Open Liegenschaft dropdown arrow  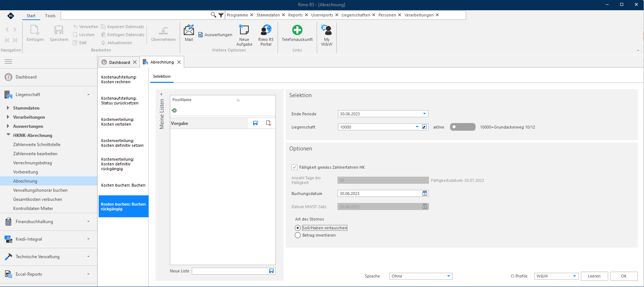(x=417, y=127)
